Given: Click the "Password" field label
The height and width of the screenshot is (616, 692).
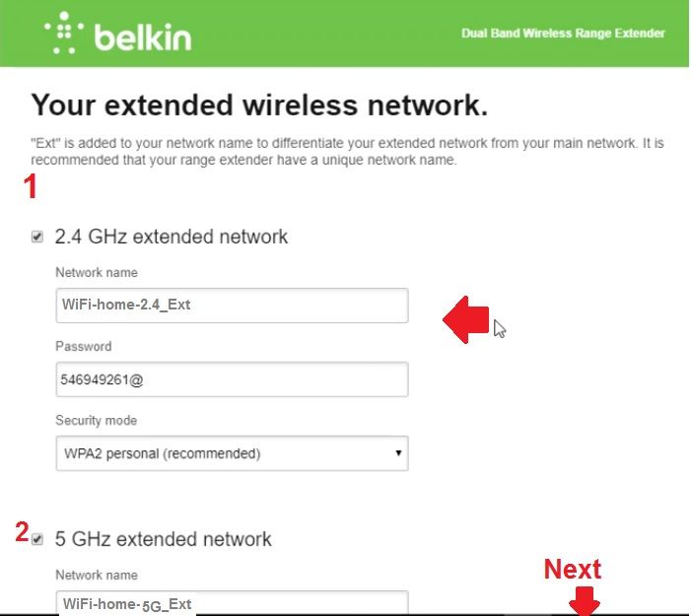Looking at the screenshot, I should point(83,347).
